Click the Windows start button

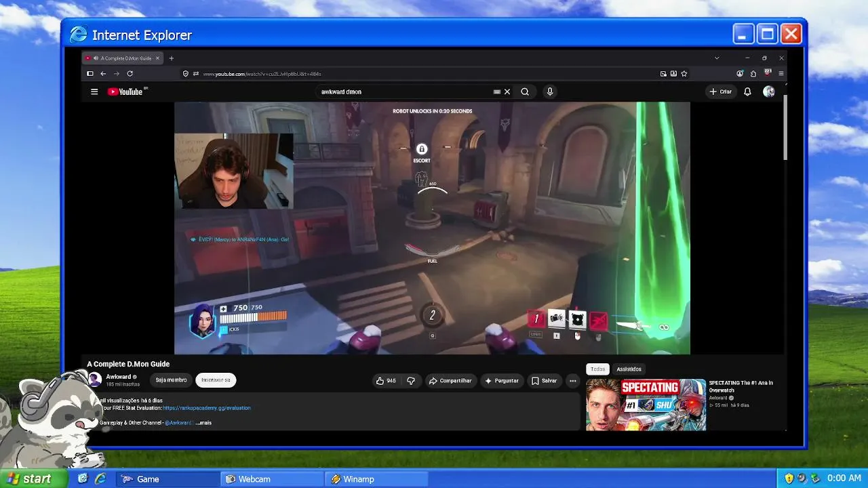click(x=34, y=479)
